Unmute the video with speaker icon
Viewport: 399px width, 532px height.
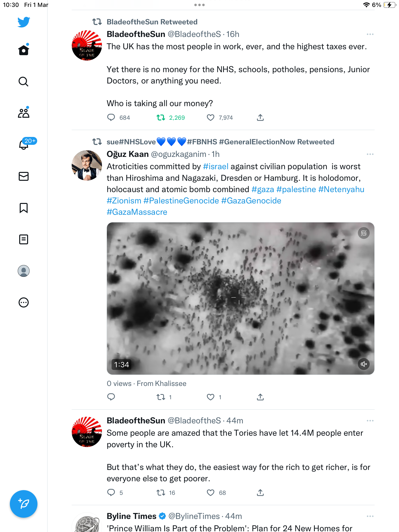(x=364, y=364)
